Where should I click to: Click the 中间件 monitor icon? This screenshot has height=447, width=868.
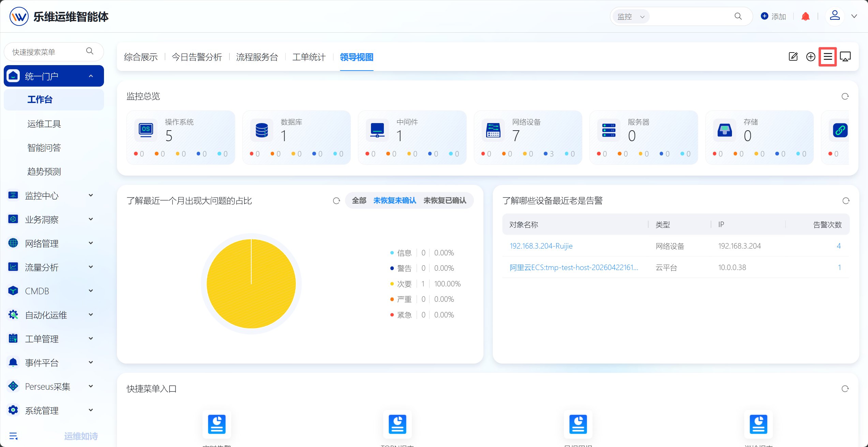(x=377, y=130)
